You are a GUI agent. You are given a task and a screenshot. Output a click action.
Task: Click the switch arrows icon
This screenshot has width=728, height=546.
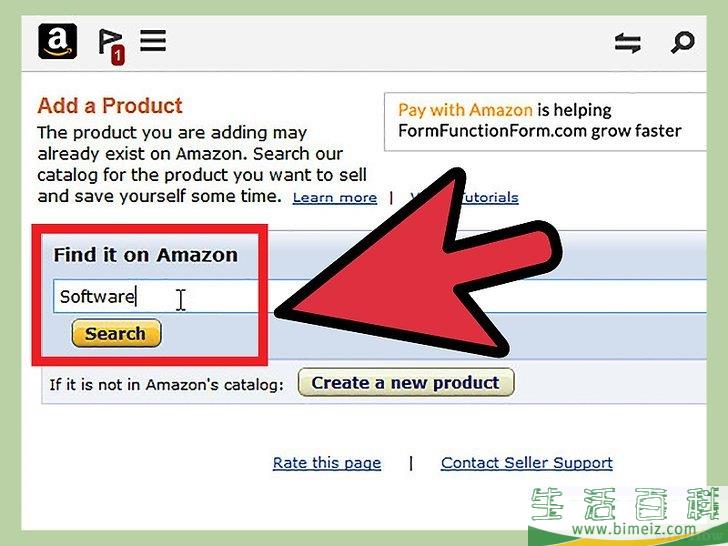coord(628,43)
